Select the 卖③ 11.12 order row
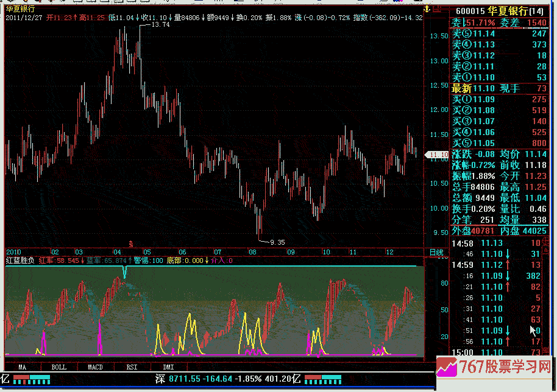557x392 pixels. pos(500,56)
